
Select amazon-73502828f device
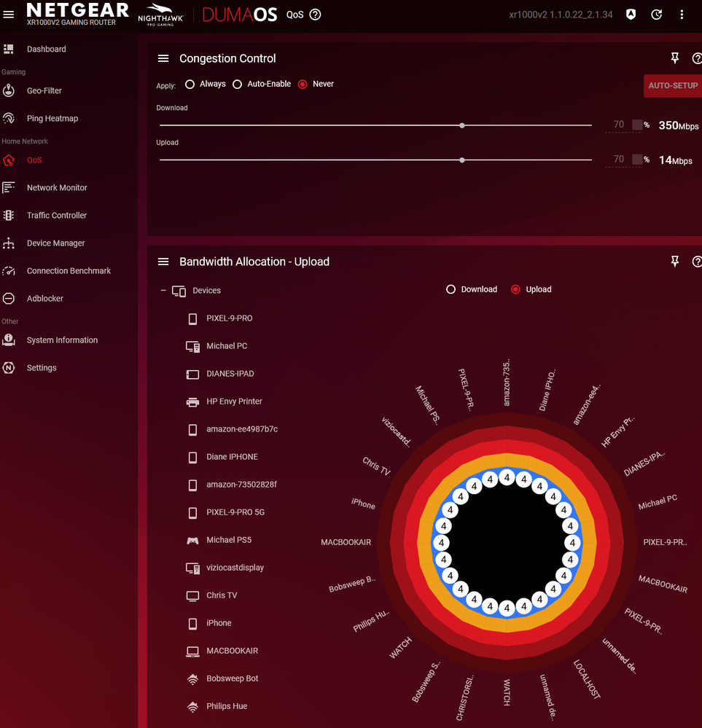(241, 485)
